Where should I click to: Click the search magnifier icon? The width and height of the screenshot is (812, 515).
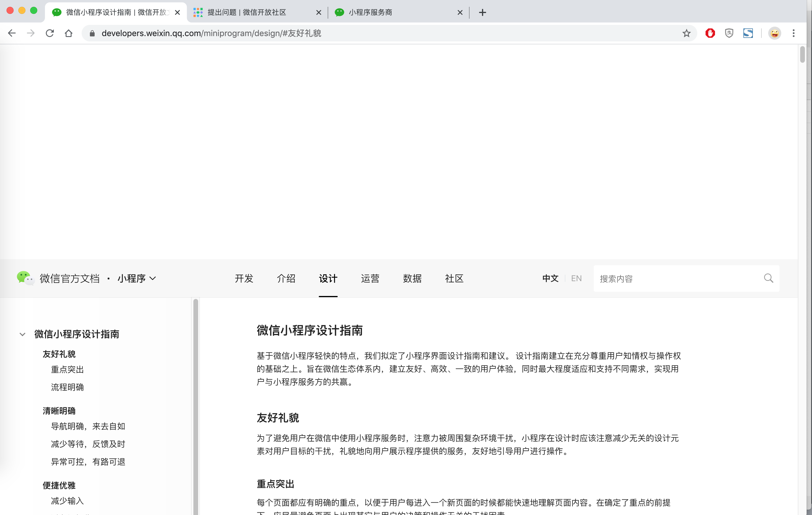pos(769,278)
